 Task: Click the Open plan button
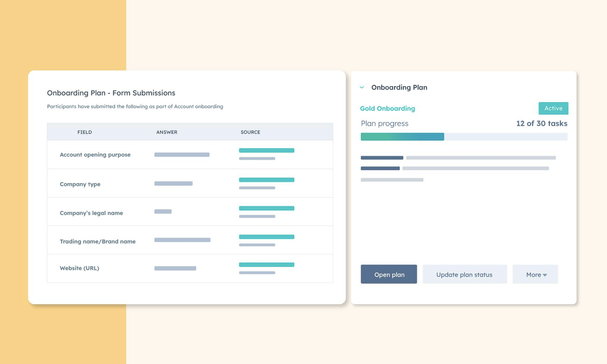click(389, 274)
